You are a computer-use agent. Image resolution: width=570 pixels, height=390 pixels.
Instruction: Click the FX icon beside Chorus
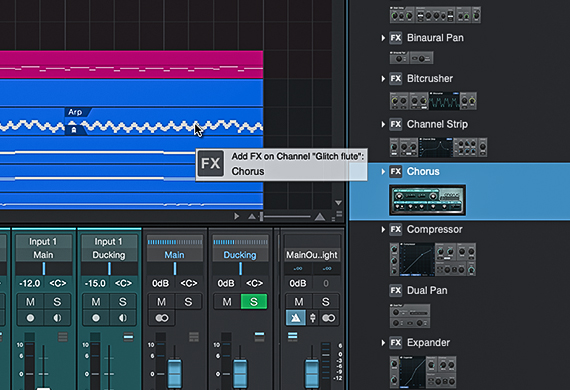coord(396,172)
